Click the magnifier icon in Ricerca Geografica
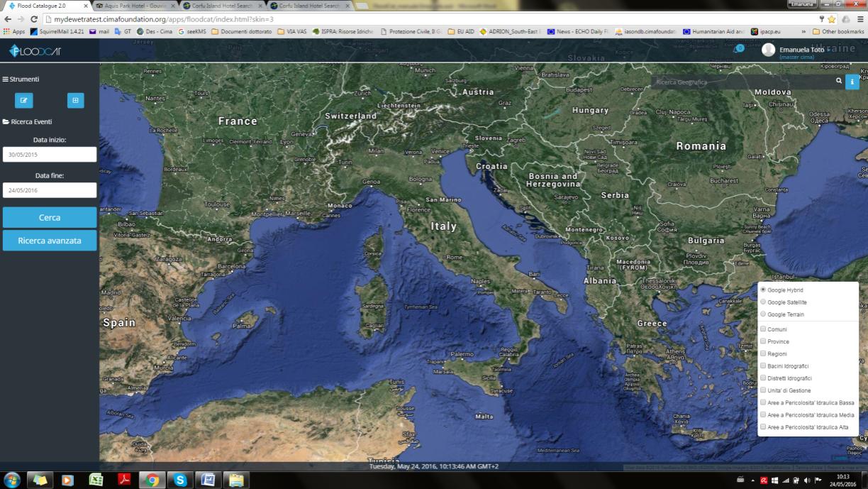Screen dimensions: 868x489 pyautogui.click(x=838, y=82)
